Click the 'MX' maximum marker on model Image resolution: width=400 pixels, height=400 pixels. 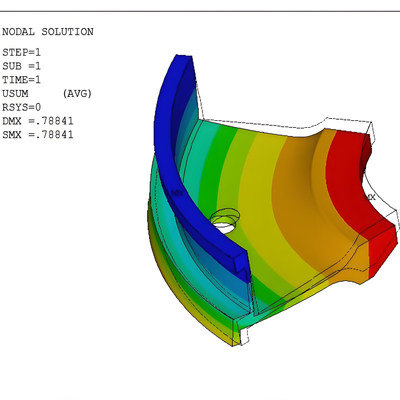pos(371,197)
